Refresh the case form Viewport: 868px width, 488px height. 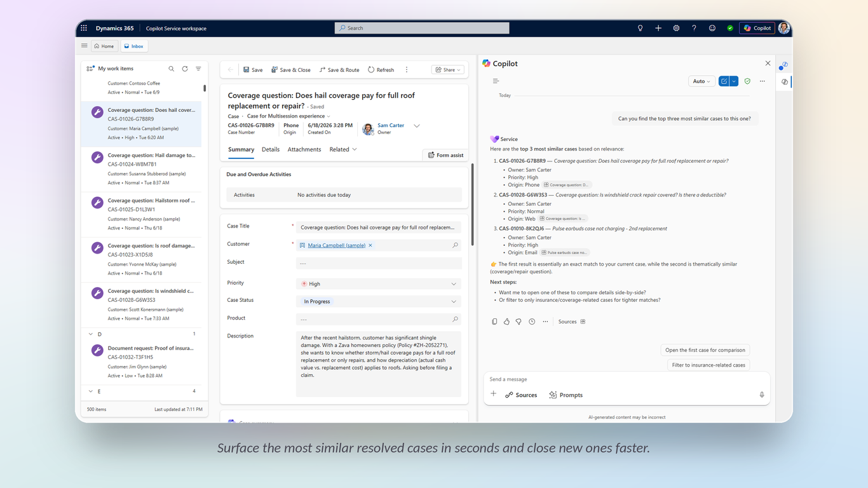click(381, 70)
